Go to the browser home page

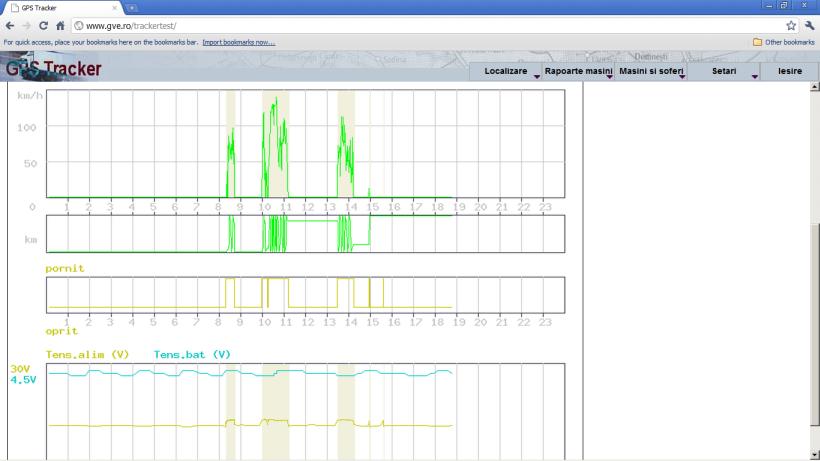click(61, 25)
